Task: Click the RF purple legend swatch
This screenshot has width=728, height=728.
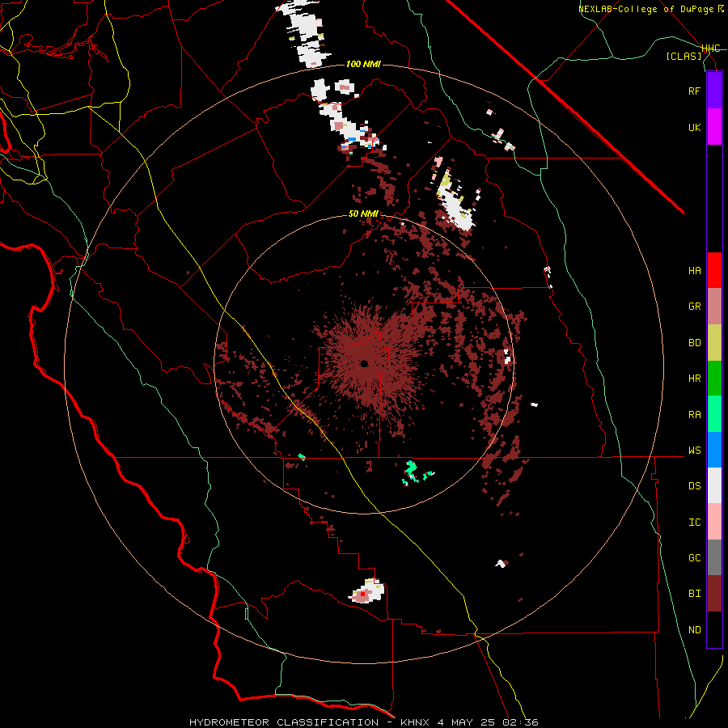Action: [714, 91]
